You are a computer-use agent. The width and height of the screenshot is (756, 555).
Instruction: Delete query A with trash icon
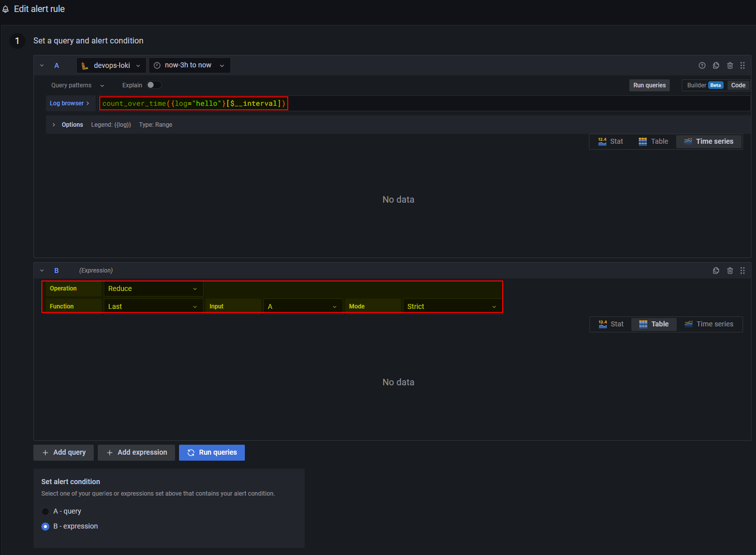[730, 65]
